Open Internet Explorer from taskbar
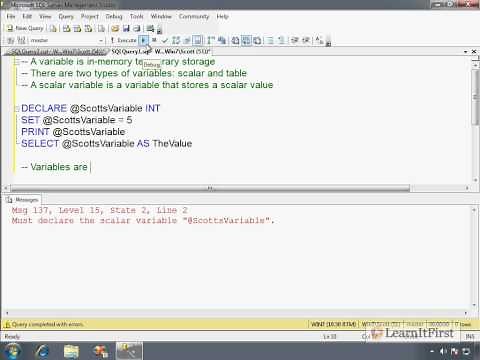Viewport: 480px width, 360px height. tap(42, 351)
